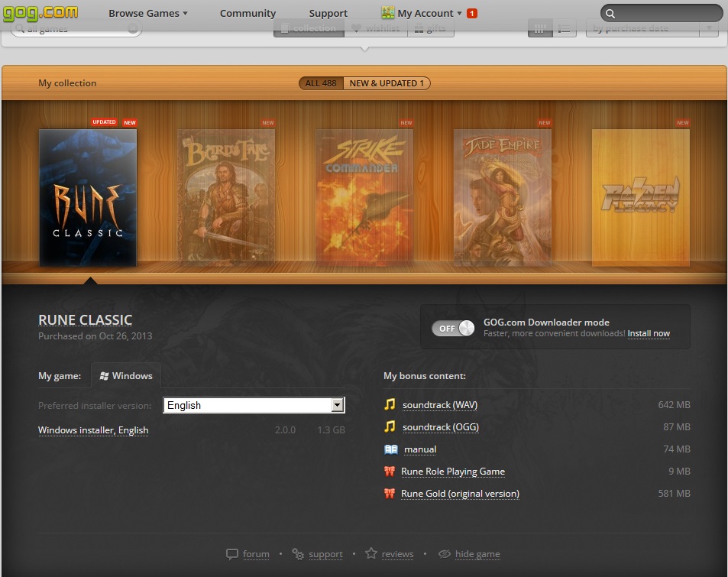This screenshot has width=728, height=577.
Task: Open the RUNE CLASSIC title link
Action: pyautogui.click(x=86, y=320)
